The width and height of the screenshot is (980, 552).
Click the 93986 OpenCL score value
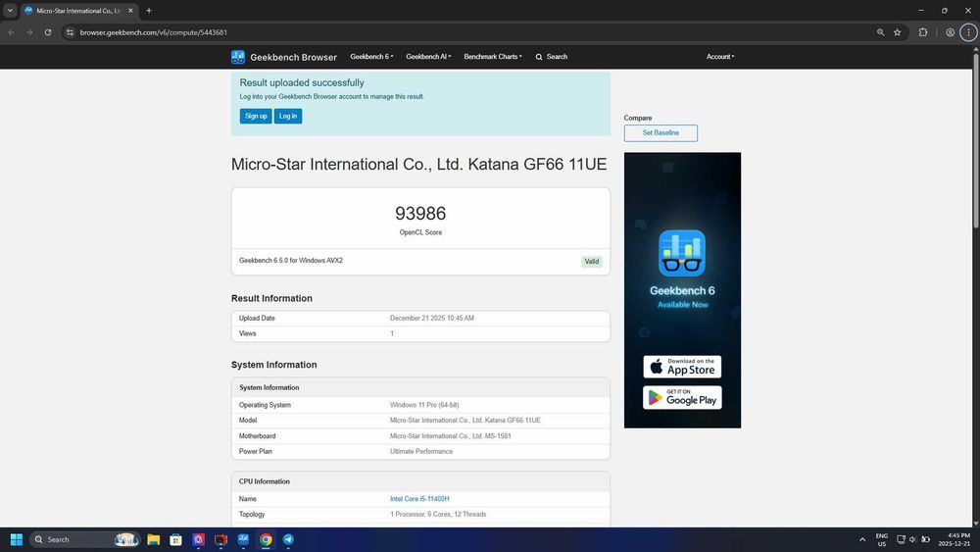tap(420, 214)
